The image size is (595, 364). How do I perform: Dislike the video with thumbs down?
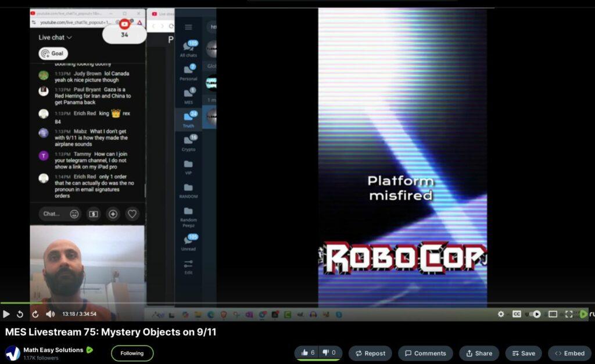tap(329, 352)
